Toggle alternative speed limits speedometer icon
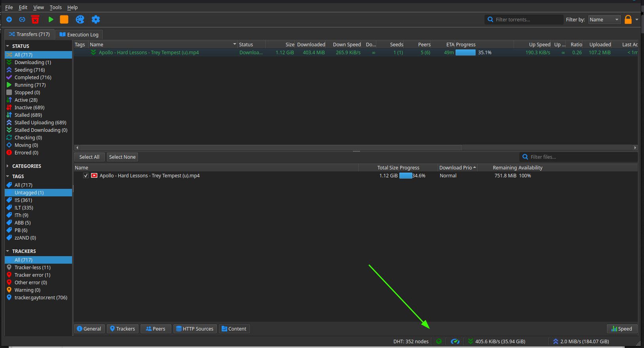The width and height of the screenshot is (644, 348). point(455,341)
